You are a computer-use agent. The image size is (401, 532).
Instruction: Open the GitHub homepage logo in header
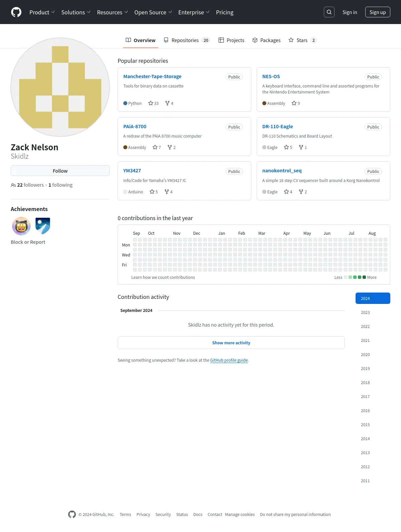point(16,12)
